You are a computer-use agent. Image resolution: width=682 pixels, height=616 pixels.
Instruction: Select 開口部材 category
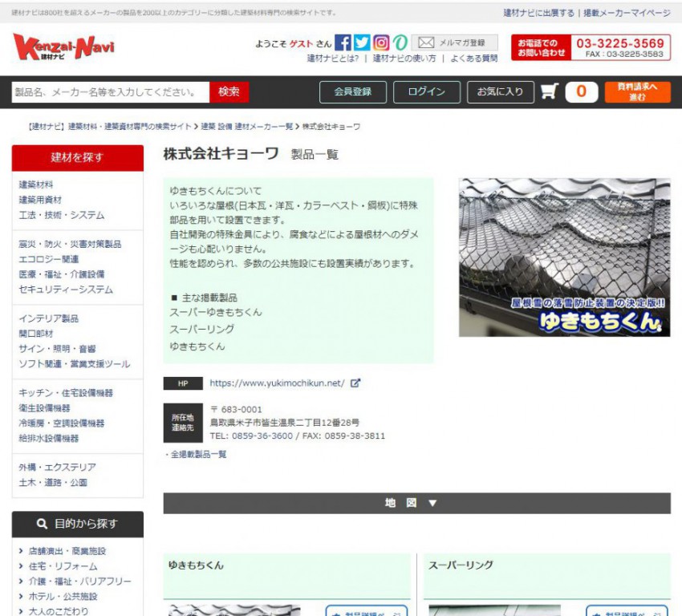tap(35, 334)
